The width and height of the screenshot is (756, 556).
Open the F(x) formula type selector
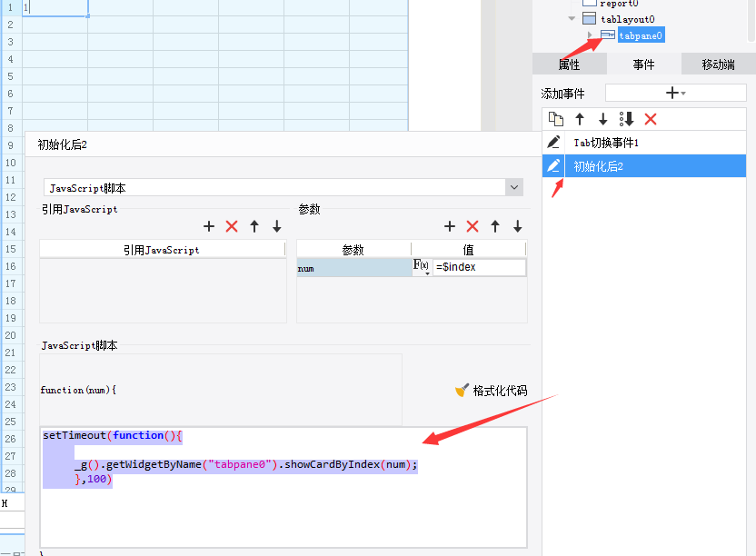coord(421,266)
